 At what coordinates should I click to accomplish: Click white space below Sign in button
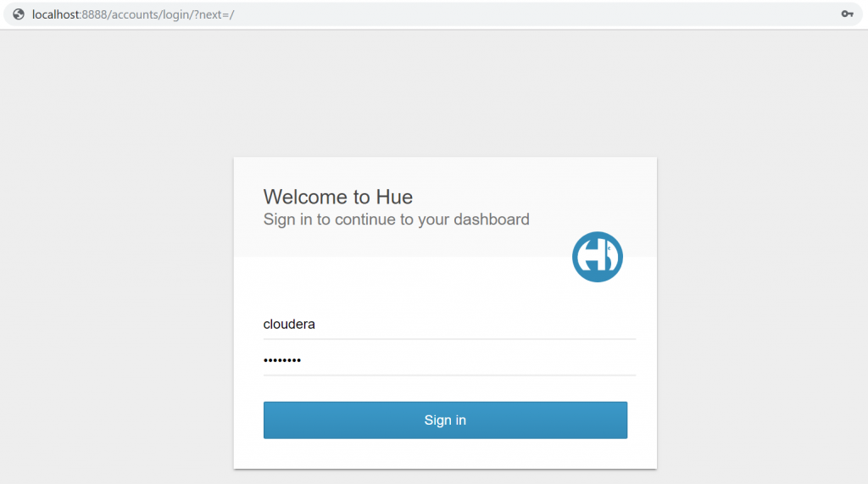(x=445, y=453)
